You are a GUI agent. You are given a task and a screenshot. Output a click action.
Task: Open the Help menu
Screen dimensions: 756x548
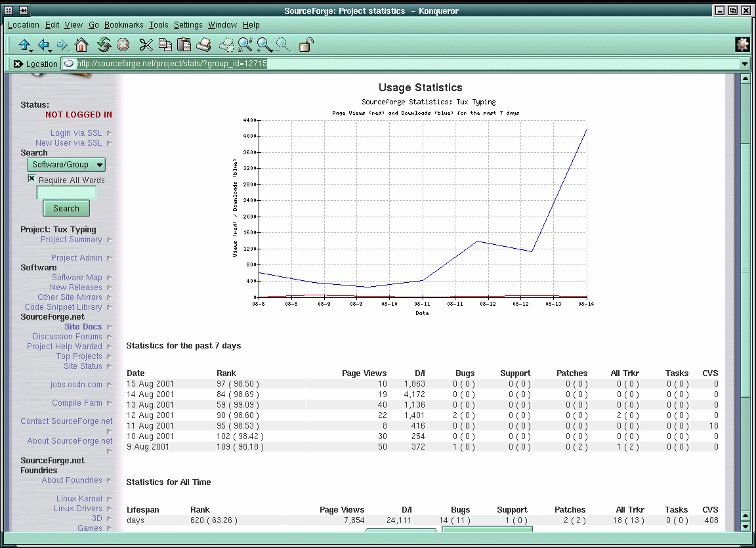[251, 25]
